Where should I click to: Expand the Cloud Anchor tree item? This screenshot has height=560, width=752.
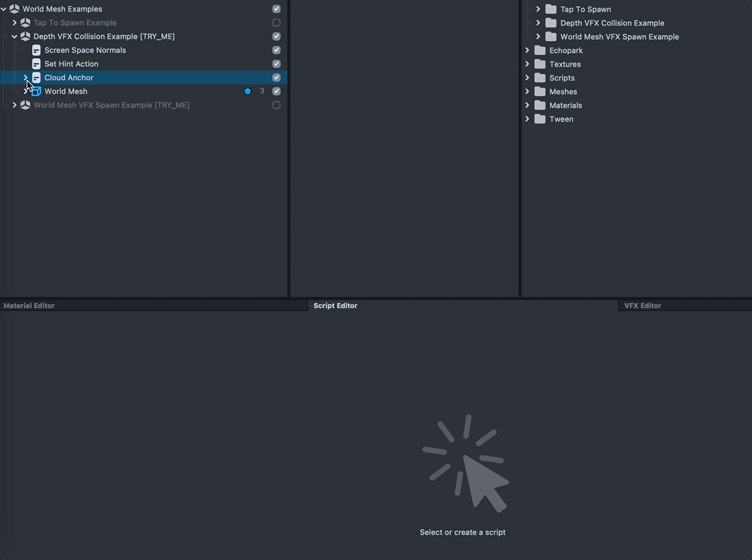(x=25, y=78)
